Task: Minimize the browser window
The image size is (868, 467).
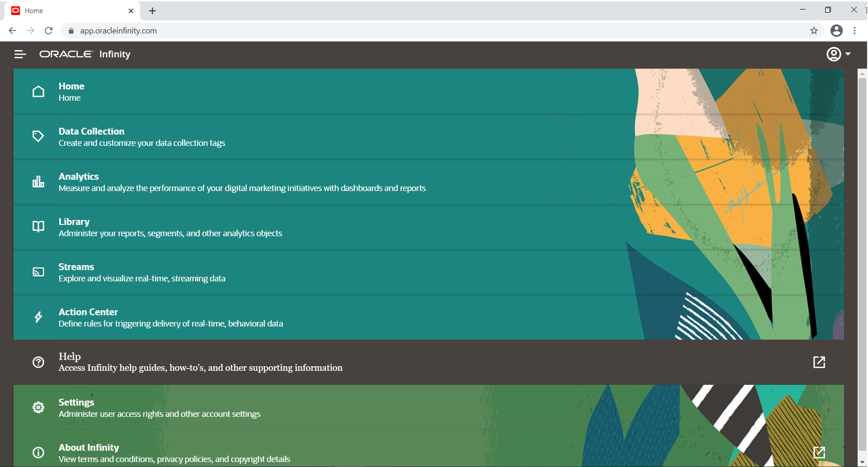Action: (x=803, y=10)
